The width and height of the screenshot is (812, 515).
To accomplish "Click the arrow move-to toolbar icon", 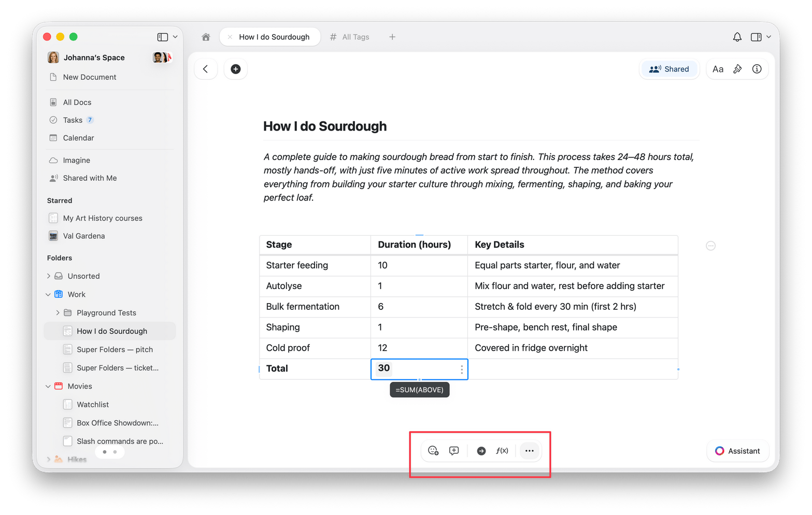I will point(481,451).
